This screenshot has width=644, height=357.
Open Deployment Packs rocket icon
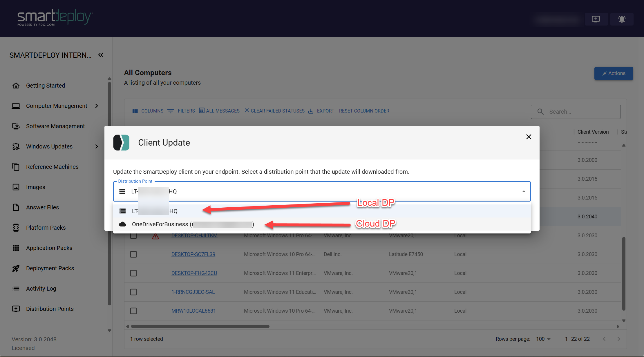[16, 268]
